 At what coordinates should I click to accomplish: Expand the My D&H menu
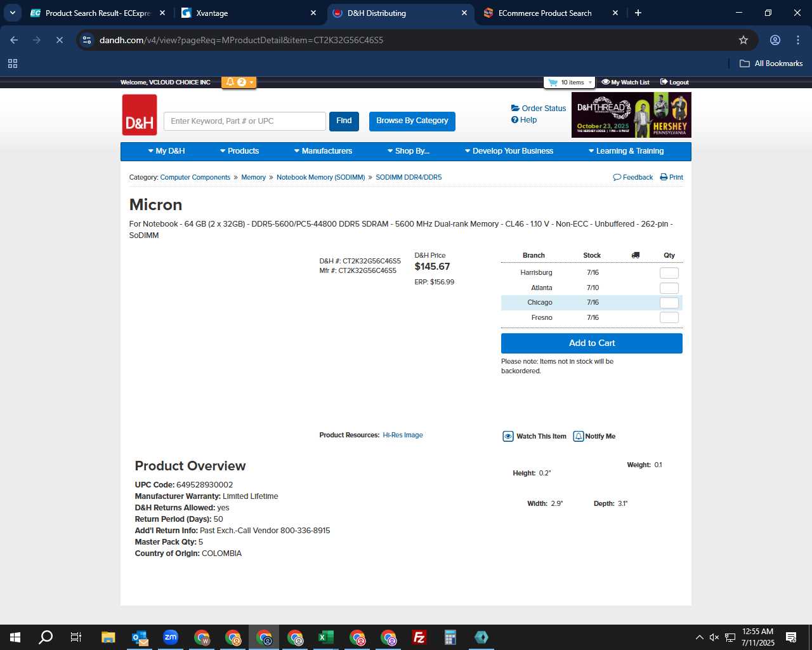tap(166, 151)
